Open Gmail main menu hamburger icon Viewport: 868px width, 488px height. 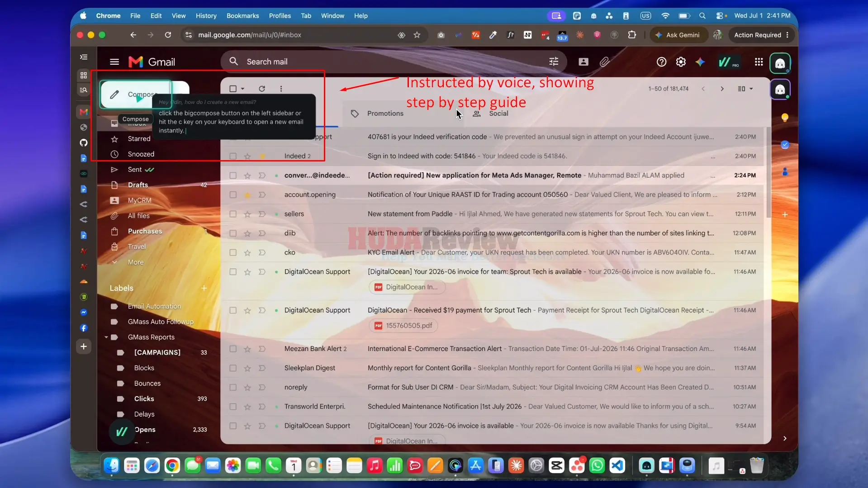(114, 62)
